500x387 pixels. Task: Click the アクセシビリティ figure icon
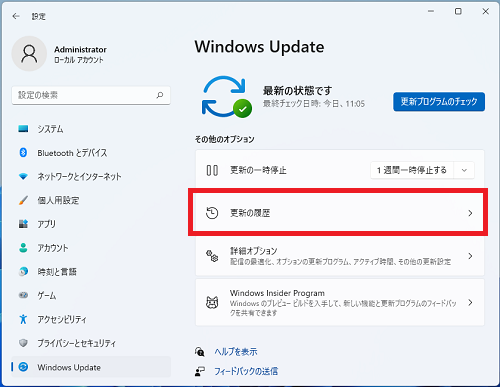coord(23,319)
